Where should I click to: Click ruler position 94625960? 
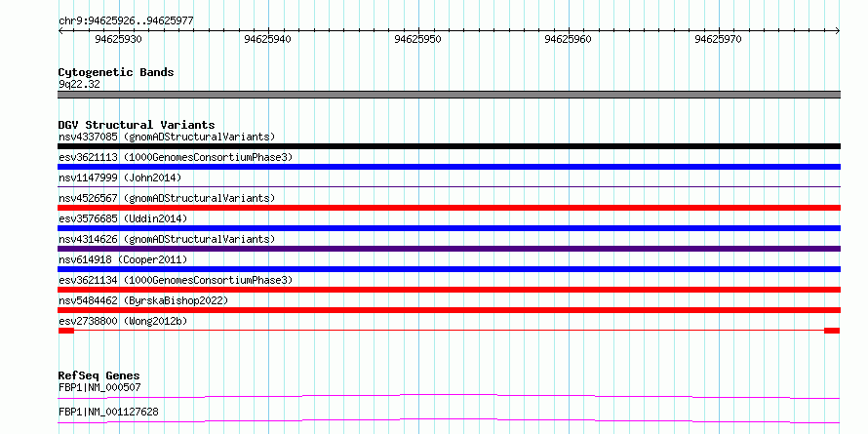tap(568, 39)
